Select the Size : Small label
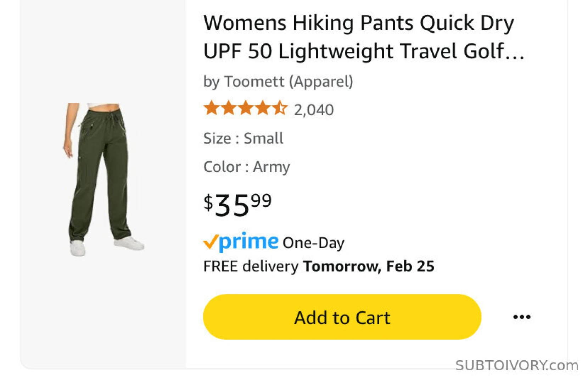This screenshot has height=383, width=588. coord(243,138)
